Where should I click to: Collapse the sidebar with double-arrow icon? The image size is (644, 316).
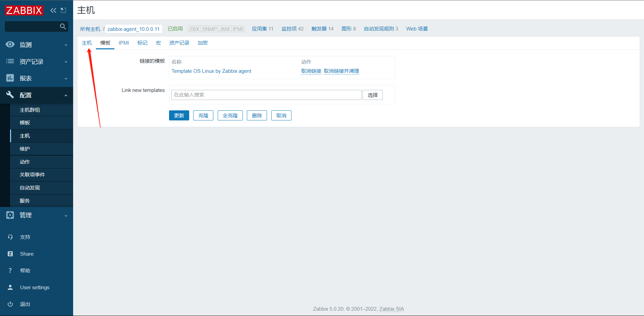(53, 10)
